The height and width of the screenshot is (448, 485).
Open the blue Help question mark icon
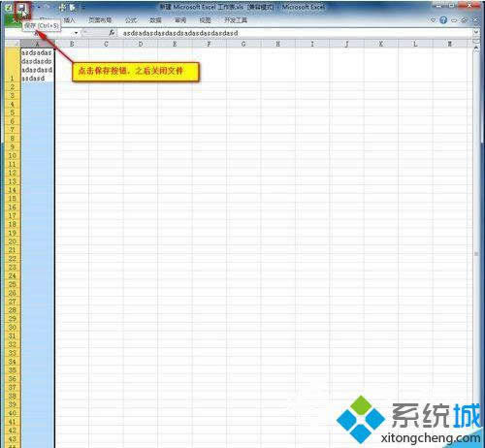(x=443, y=20)
